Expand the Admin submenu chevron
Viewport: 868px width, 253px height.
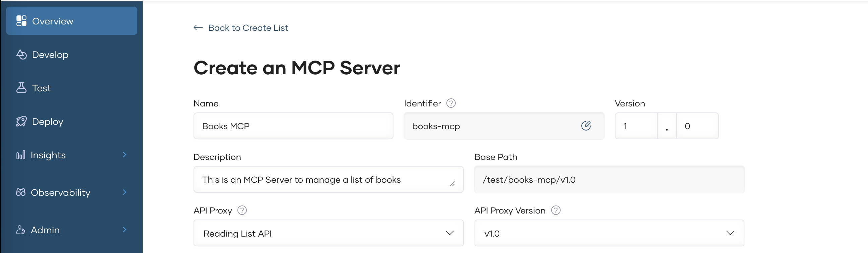[x=124, y=230]
